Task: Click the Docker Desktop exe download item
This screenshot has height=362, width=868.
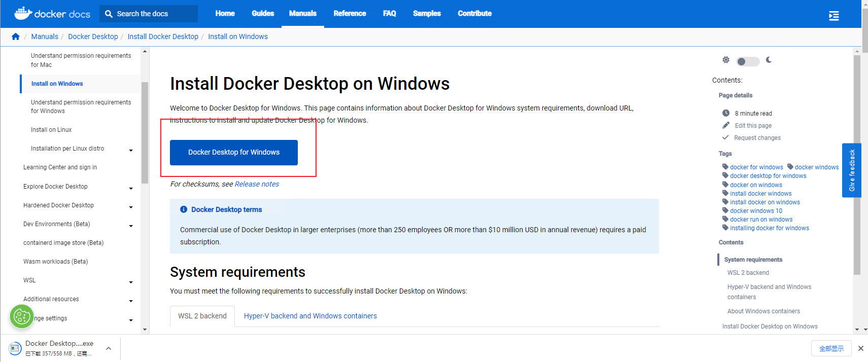Action: coord(60,348)
